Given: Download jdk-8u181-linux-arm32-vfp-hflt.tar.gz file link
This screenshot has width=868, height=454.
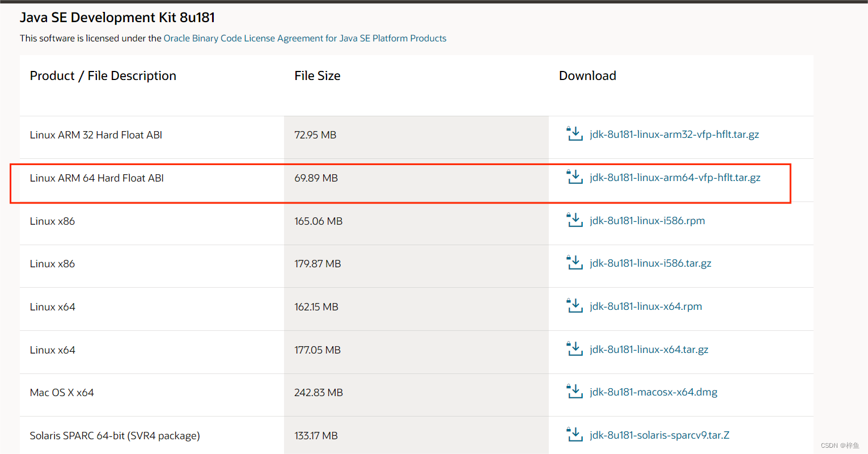Looking at the screenshot, I should pos(674,134).
